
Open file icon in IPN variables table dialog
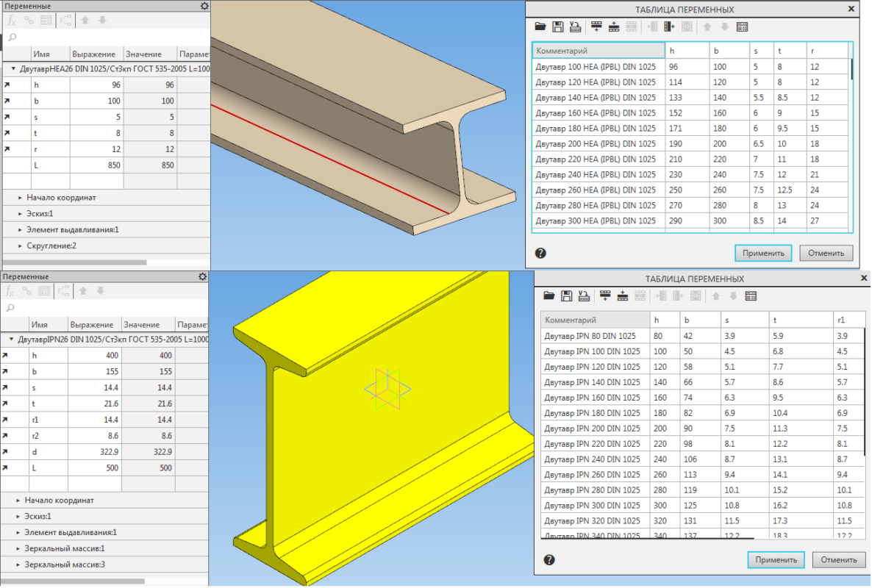[549, 296]
